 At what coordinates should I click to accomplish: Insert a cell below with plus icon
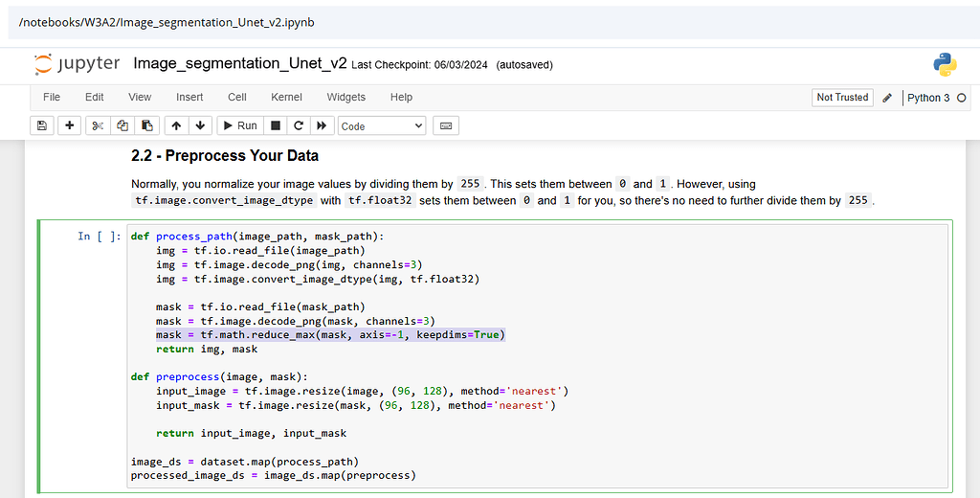(x=70, y=125)
